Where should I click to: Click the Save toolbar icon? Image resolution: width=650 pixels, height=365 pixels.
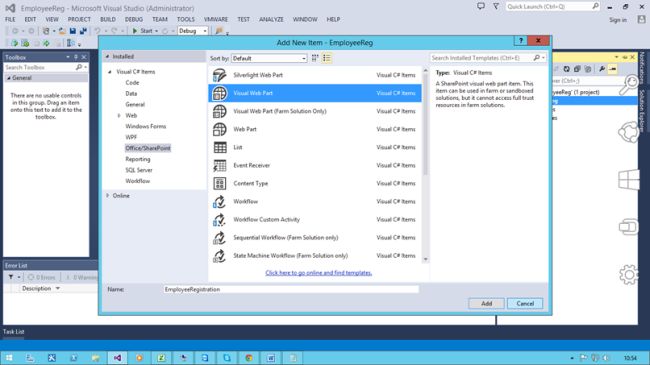click(x=73, y=31)
